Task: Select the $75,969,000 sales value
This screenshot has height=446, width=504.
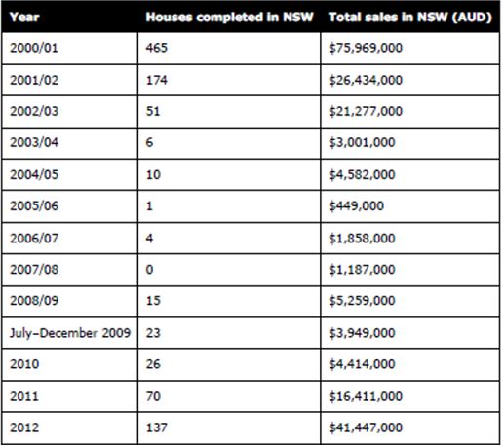Action: tap(366, 48)
